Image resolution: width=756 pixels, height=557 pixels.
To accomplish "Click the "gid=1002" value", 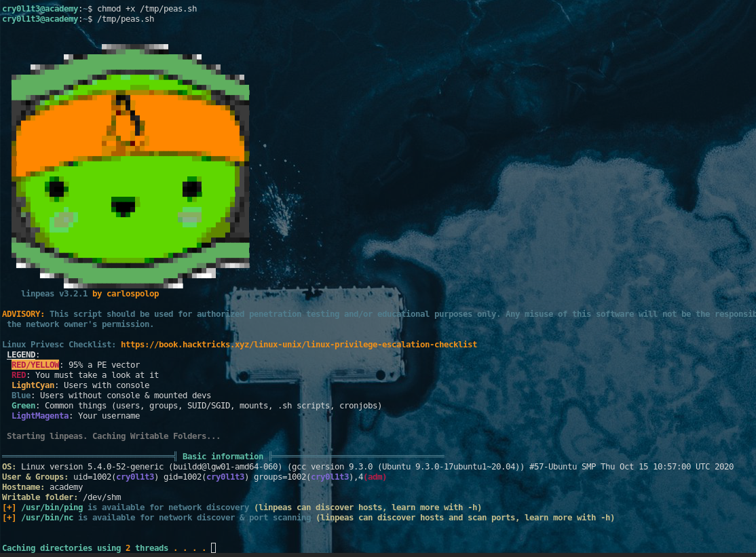I will tap(183, 476).
